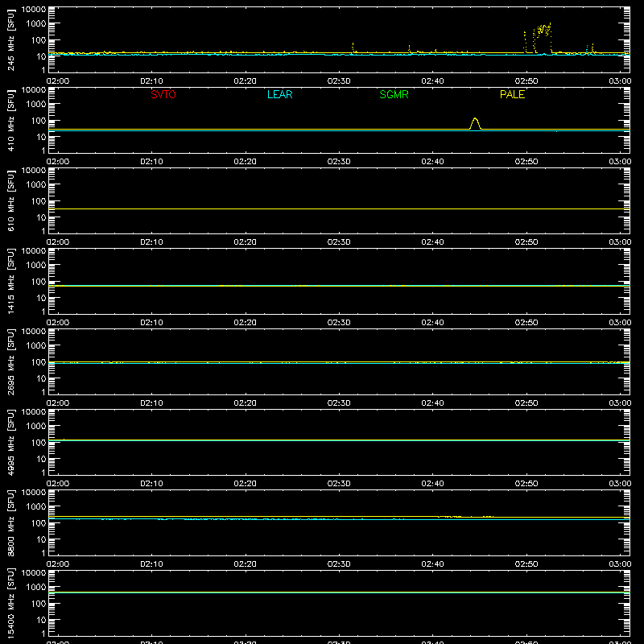Click the 02:50 time label under the 245 MHz plot
Screen dimensions: 644x644
coord(526,81)
